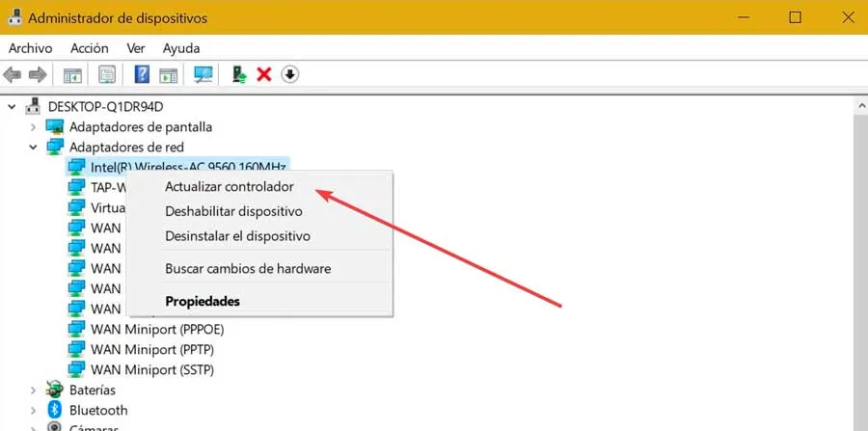Image resolution: width=868 pixels, height=431 pixels.
Task: Open the Archivo menu
Action: pyautogui.click(x=30, y=47)
